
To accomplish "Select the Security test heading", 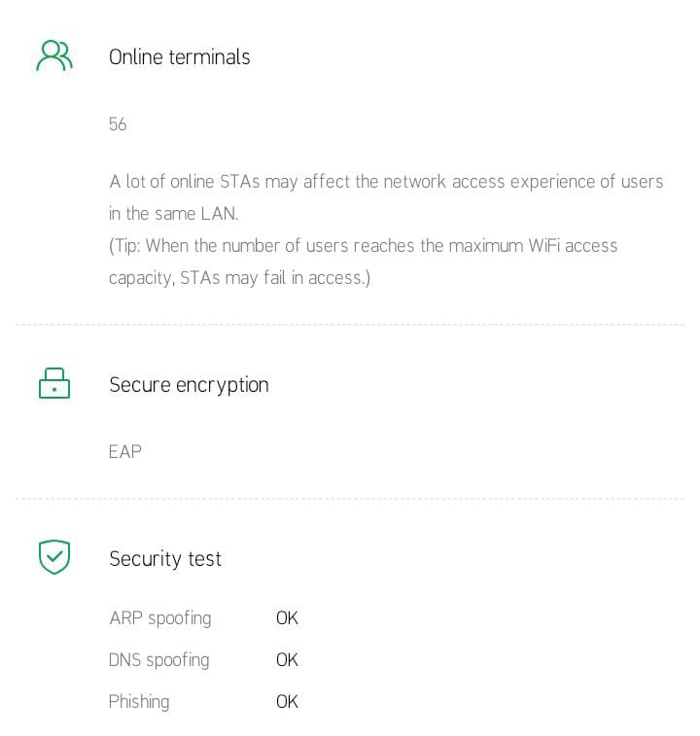I will coord(165,559).
